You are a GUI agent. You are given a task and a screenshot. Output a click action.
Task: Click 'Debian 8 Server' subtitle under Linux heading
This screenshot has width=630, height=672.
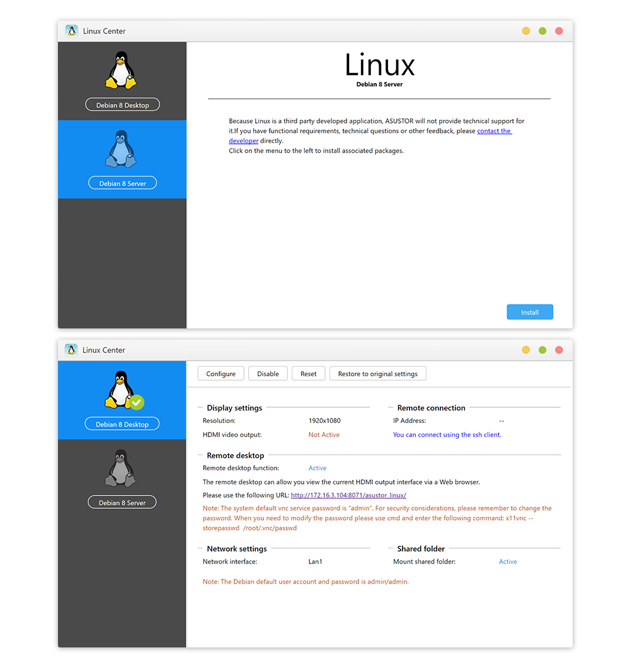coord(379,84)
